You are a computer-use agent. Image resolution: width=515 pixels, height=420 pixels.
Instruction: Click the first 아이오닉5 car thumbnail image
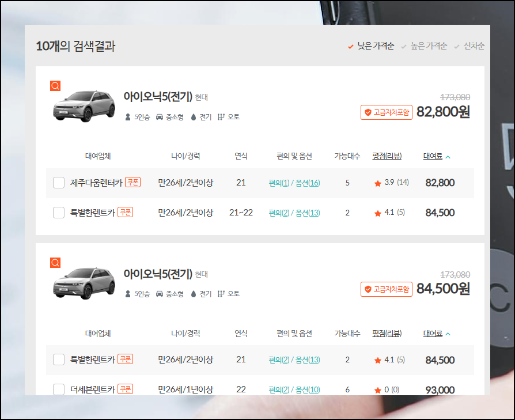(x=84, y=106)
